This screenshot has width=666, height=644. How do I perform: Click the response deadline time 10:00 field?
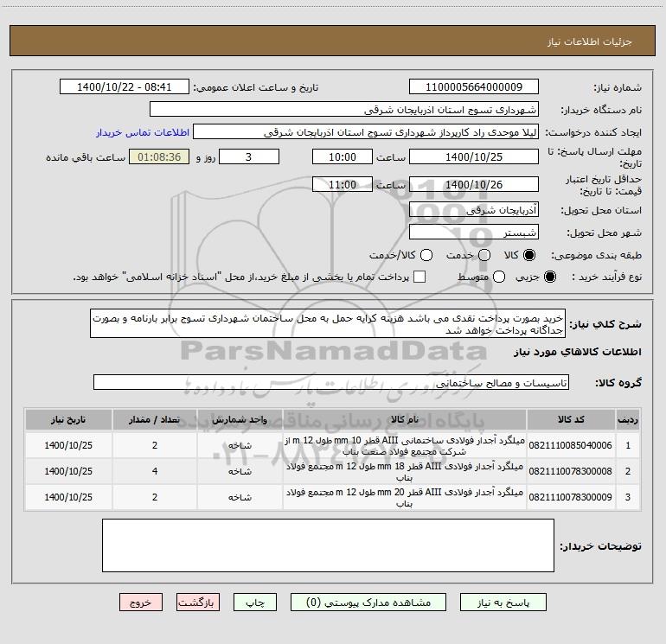[x=343, y=156]
